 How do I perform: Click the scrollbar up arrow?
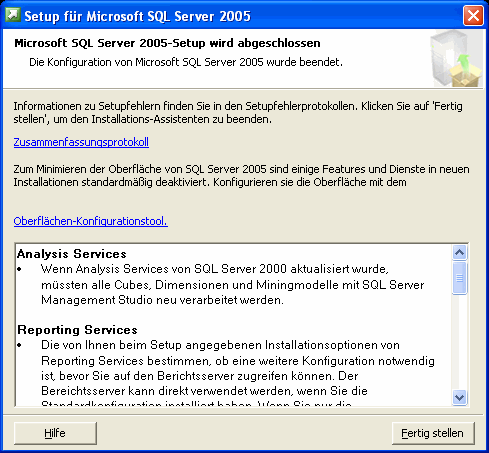point(460,253)
